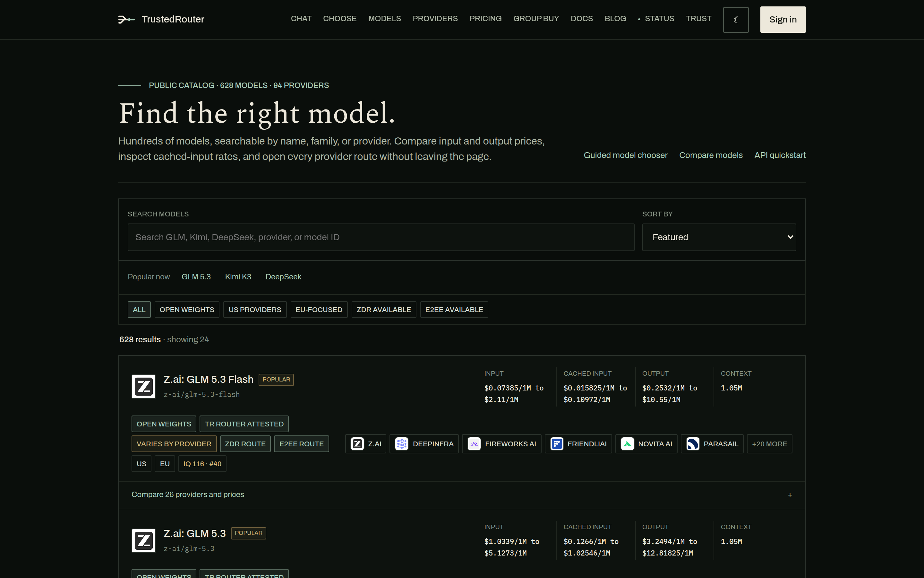Open the TRUST nav item
Image resolution: width=924 pixels, height=578 pixels.
[x=698, y=19]
